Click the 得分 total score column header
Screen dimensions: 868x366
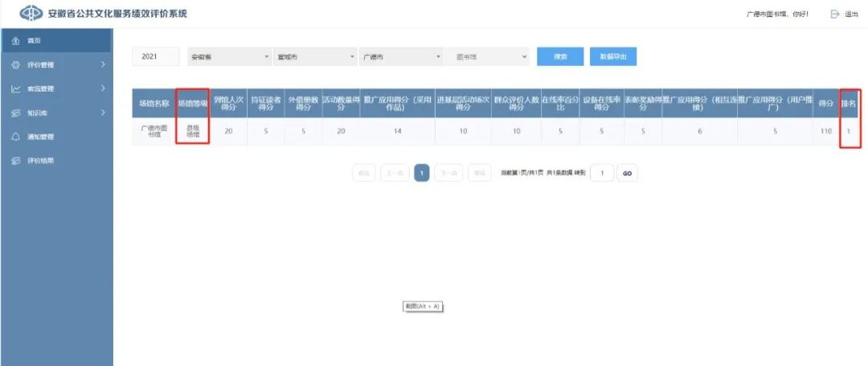pos(826,104)
